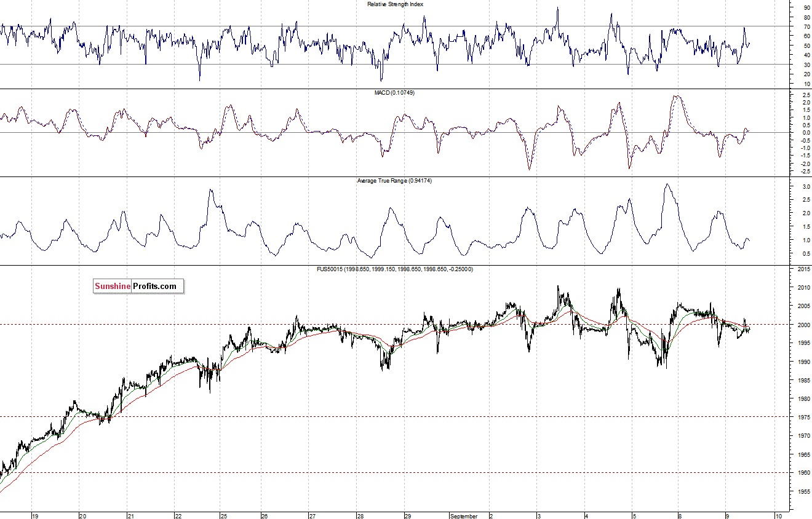Click the 1980 price axis label

[803, 399]
